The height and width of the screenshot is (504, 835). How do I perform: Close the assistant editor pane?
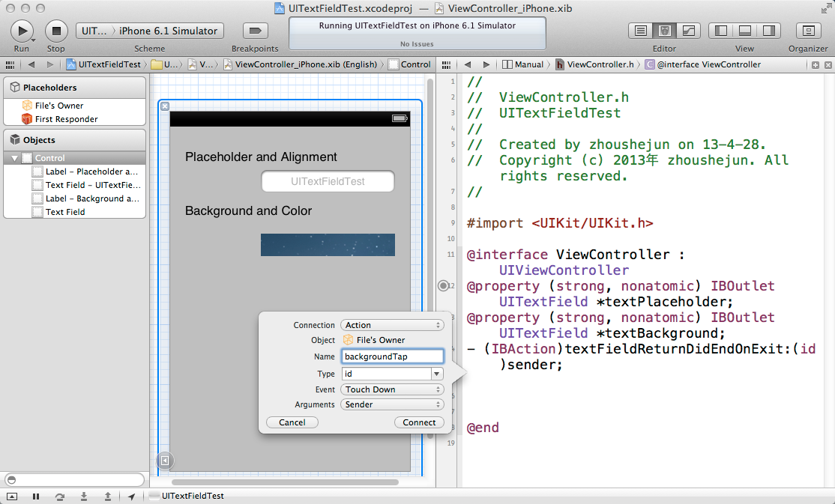(828, 65)
